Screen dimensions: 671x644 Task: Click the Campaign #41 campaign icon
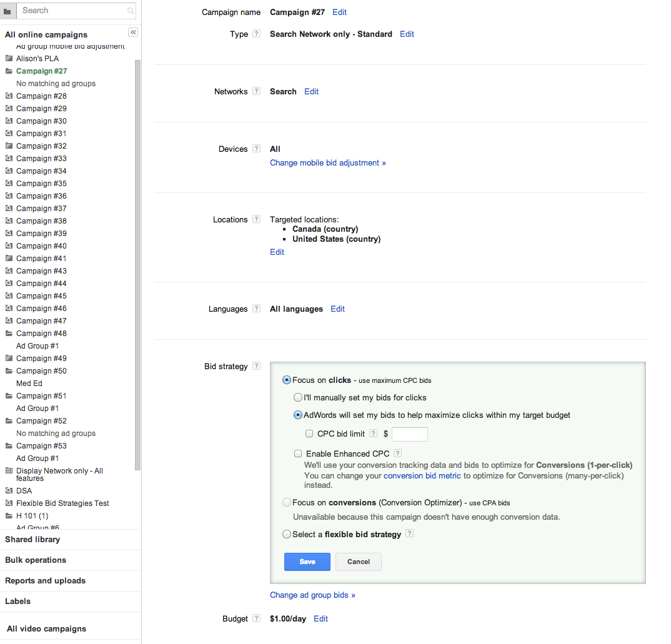[9, 259]
